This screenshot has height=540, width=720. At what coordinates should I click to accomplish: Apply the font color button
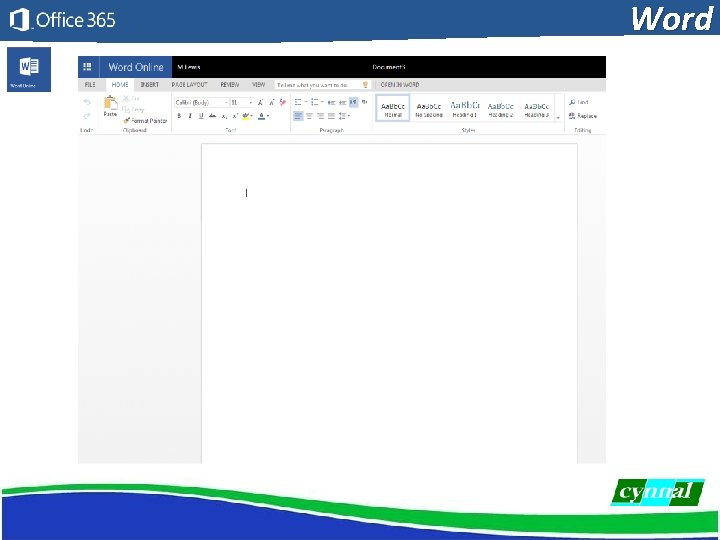pyautogui.click(x=261, y=116)
